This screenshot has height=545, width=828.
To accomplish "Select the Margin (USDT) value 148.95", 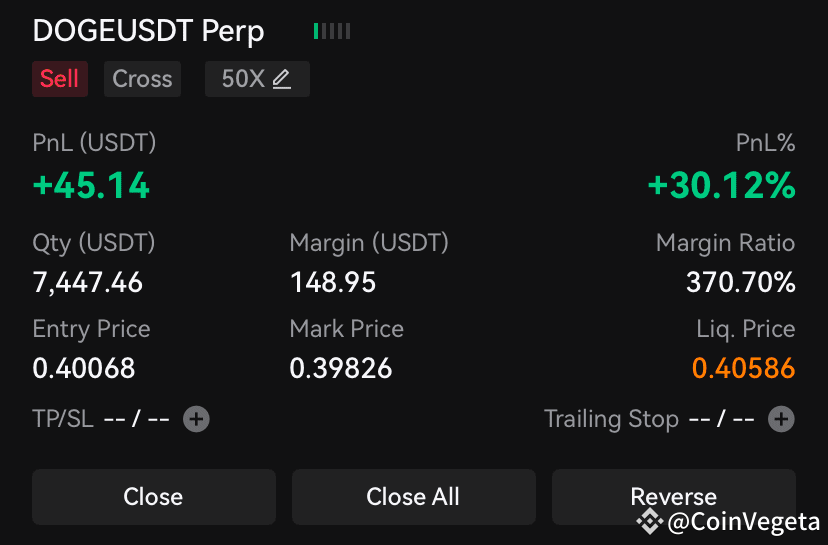I will click(x=333, y=282).
